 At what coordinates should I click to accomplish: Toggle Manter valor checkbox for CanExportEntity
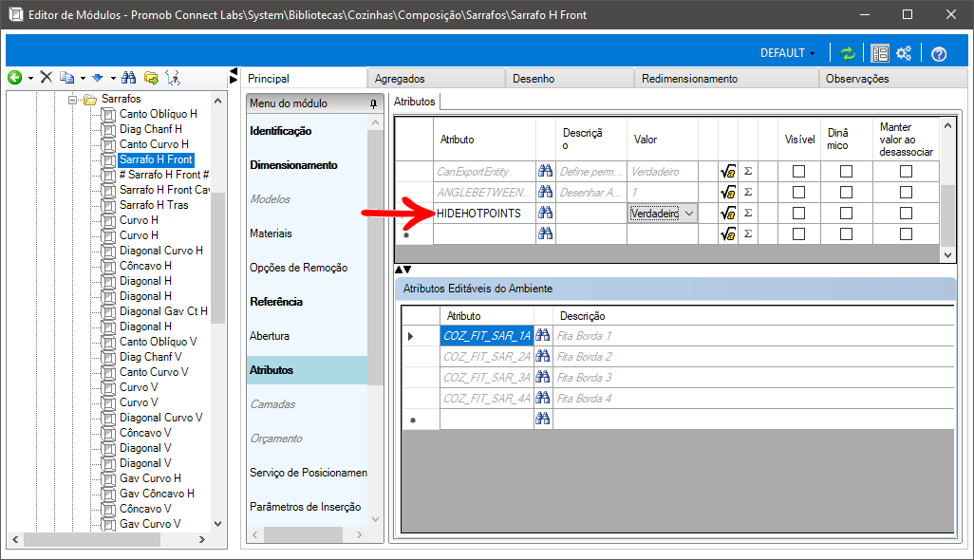click(907, 172)
